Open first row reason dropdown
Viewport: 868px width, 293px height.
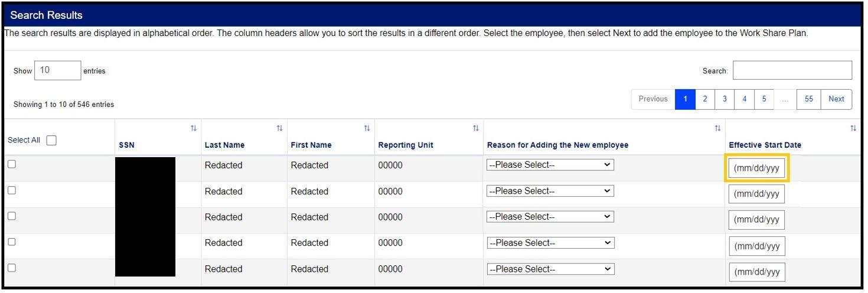(550, 165)
